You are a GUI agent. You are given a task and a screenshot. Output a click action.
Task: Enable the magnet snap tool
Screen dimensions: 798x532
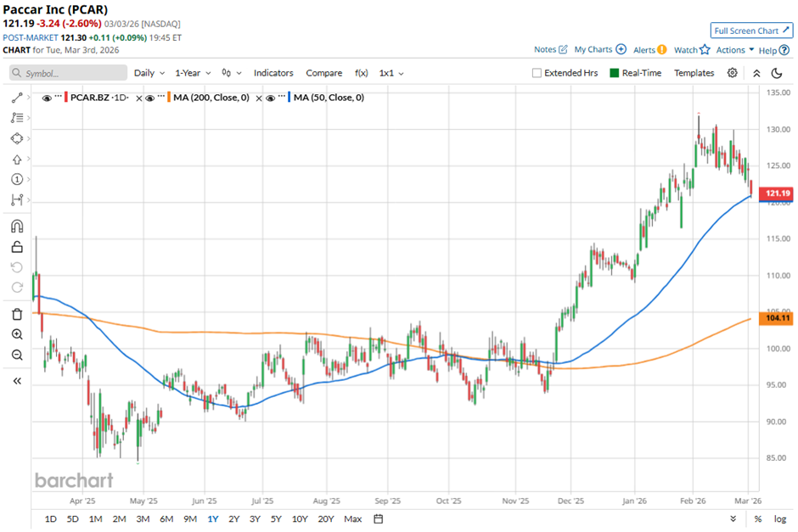(16, 227)
